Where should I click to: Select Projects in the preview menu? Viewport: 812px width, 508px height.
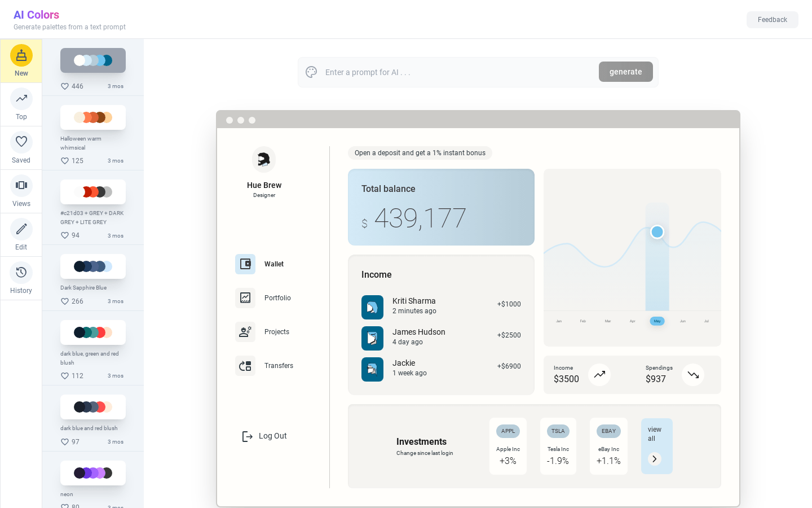276,332
